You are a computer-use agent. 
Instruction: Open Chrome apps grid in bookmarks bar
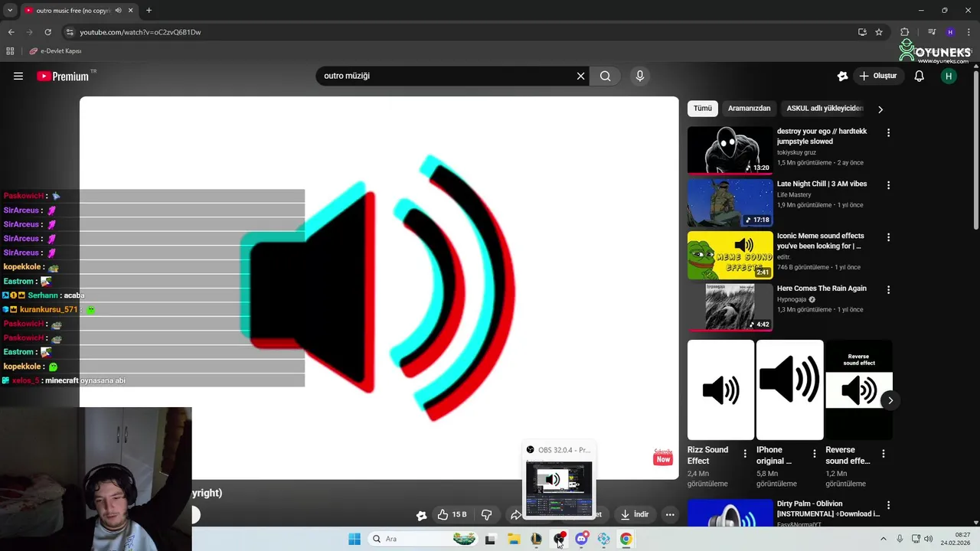pyautogui.click(x=10, y=51)
